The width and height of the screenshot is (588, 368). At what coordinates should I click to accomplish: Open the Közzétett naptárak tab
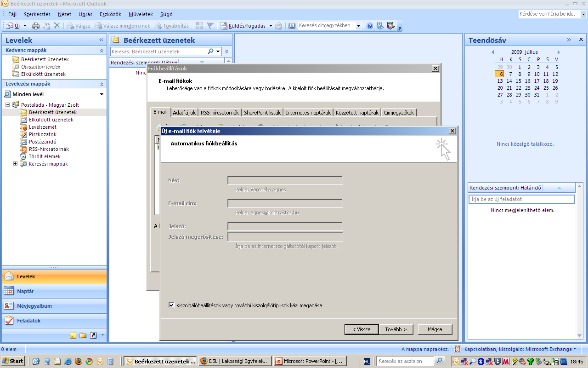(357, 113)
